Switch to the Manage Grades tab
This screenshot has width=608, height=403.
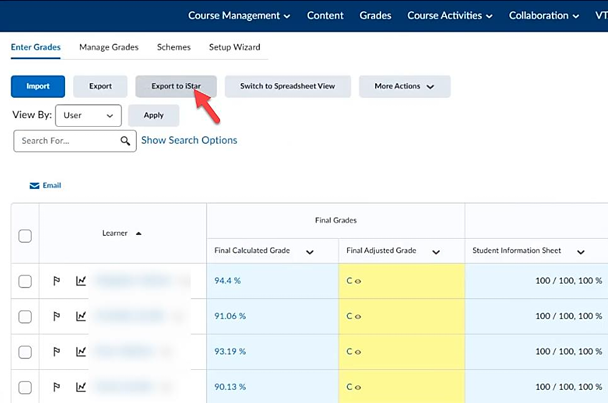109,47
